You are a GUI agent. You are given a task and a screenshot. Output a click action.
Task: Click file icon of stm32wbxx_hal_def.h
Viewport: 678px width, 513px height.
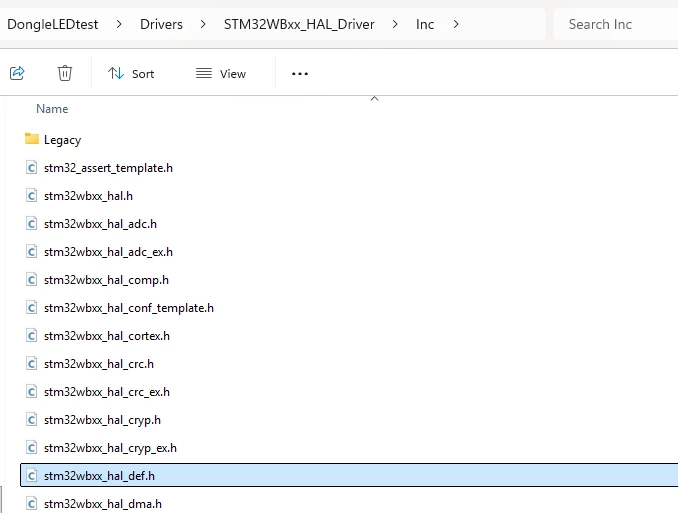(x=32, y=476)
